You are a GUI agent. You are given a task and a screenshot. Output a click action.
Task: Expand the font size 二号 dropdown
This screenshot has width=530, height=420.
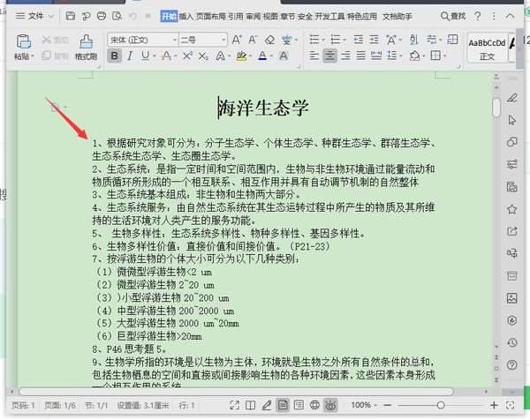click(223, 40)
